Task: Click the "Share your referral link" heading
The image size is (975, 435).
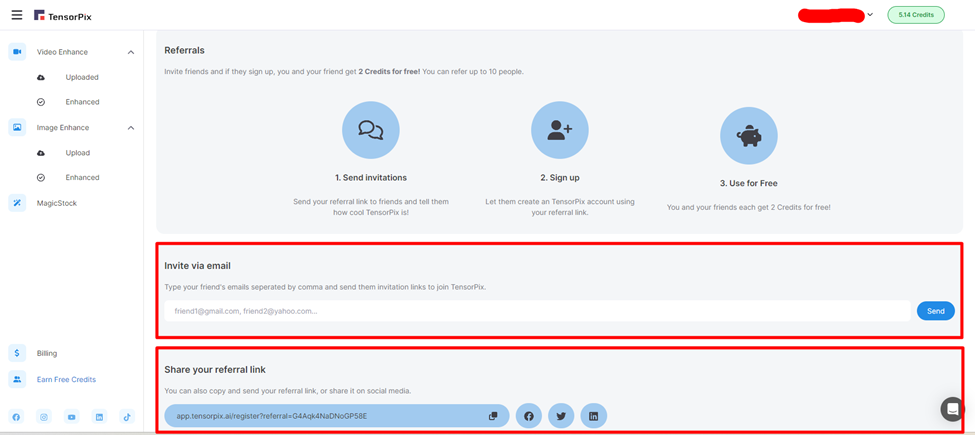Action: [x=215, y=369]
